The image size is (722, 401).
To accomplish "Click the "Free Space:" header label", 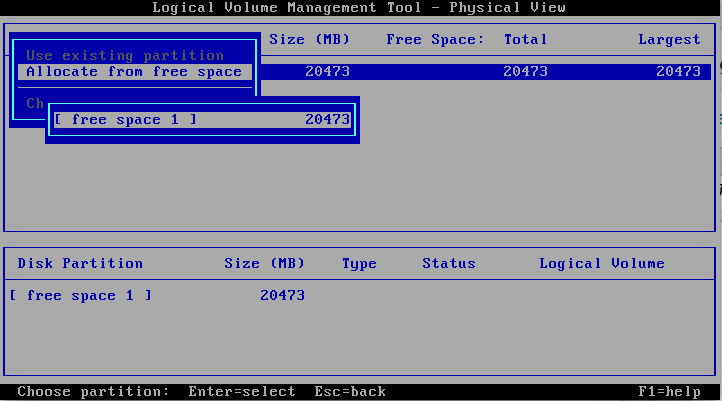I will (x=435, y=40).
